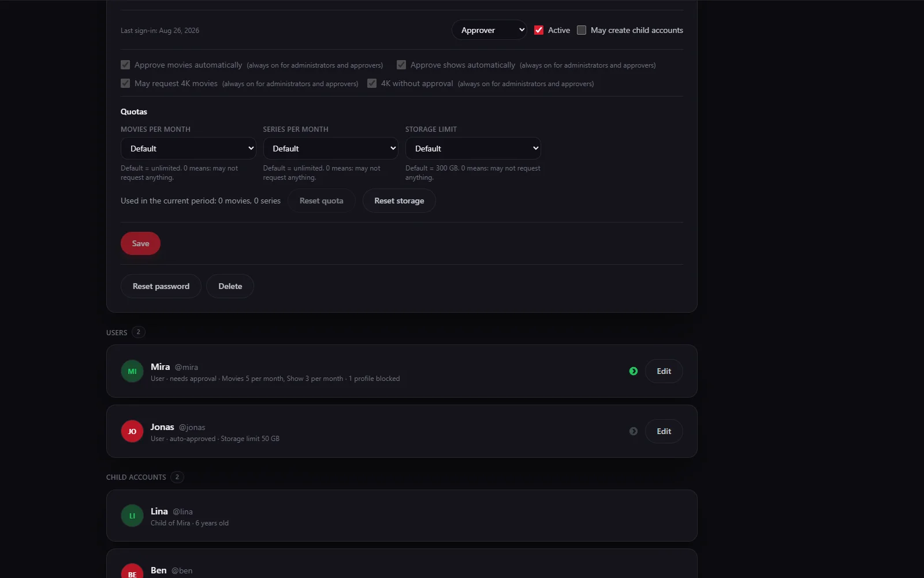Viewport: 924px width, 578px height.
Task: Click Lina's LI avatar
Action: click(132, 516)
